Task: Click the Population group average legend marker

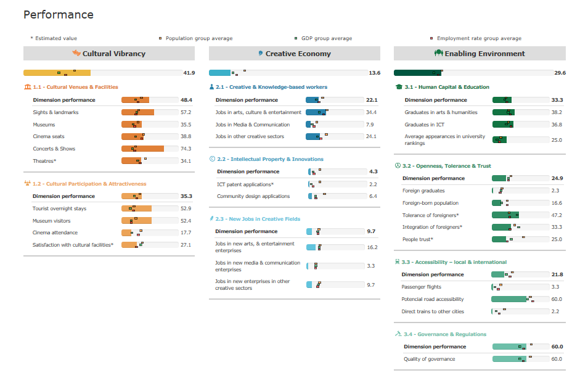Action: (160, 38)
